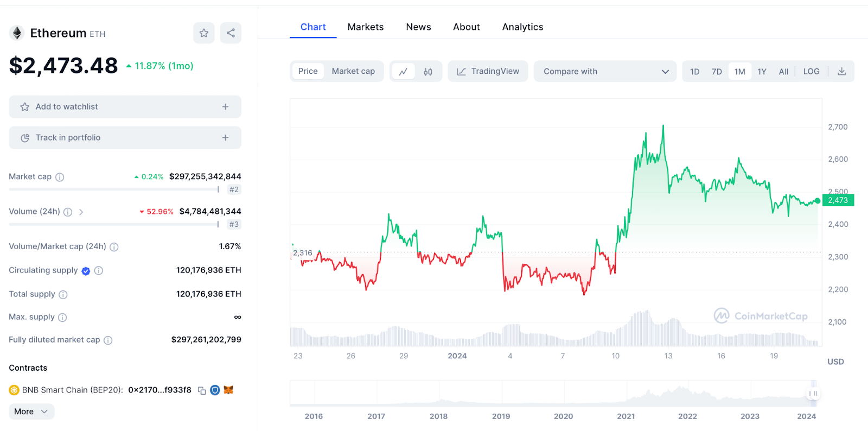The height and width of the screenshot is (431, 868).
Task: Click contract address 0x2170...f933f8
Action: pos(160,390)
